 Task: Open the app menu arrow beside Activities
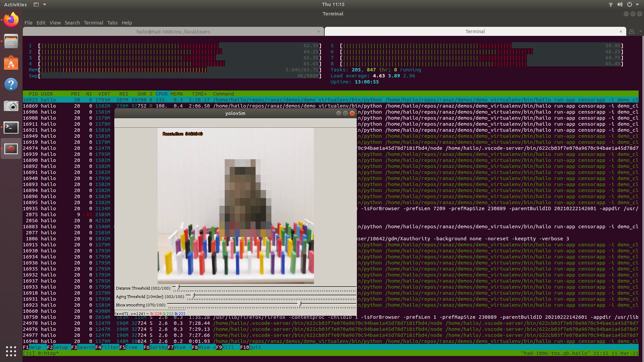tap(45, 4)
